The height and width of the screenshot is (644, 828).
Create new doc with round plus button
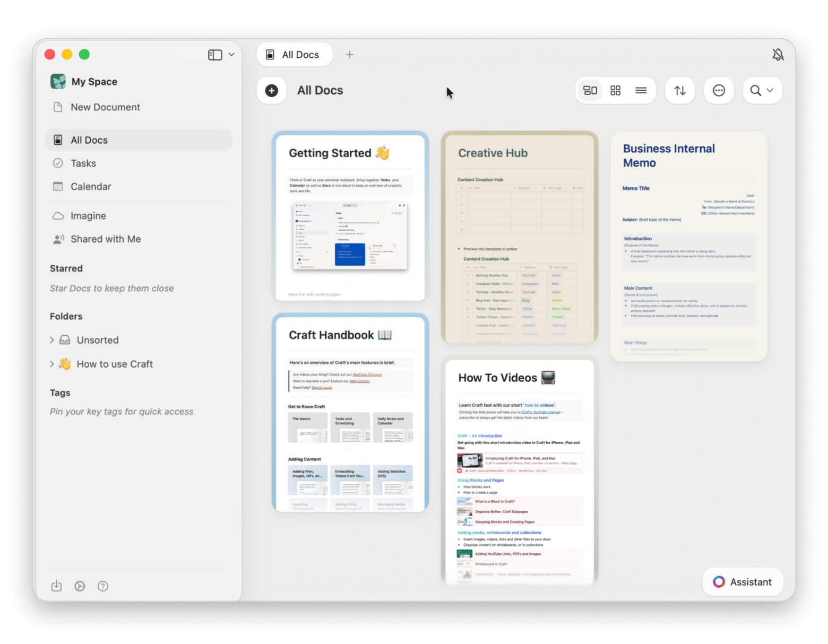[272, 91]
